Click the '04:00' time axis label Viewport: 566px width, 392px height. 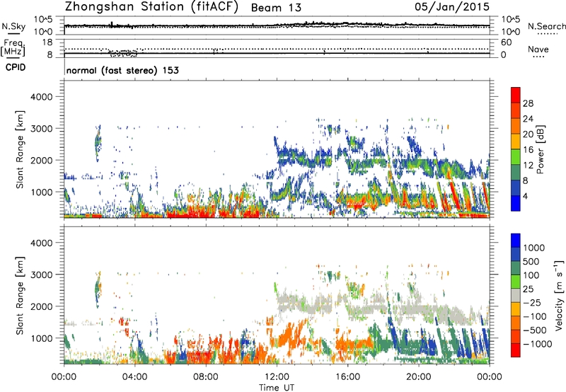point(134,377)
